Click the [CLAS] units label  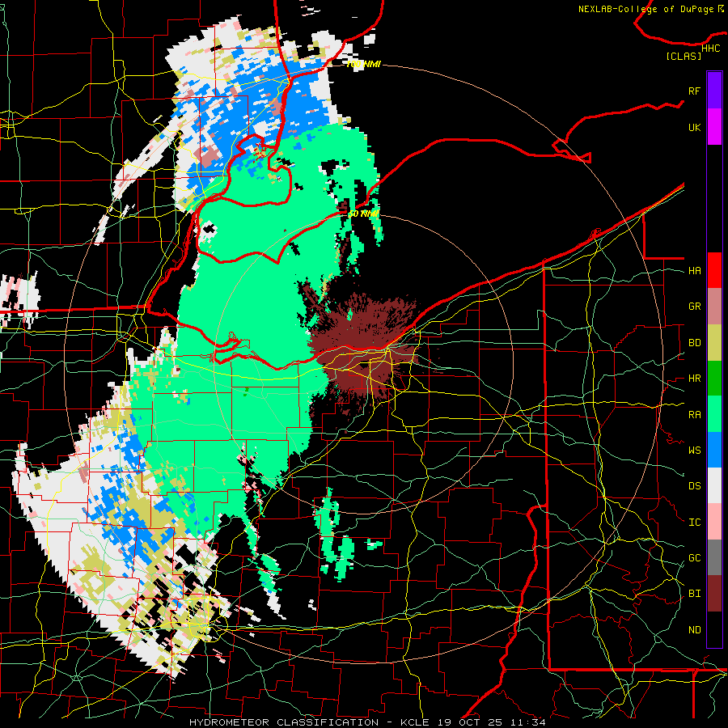click(684, 56)
